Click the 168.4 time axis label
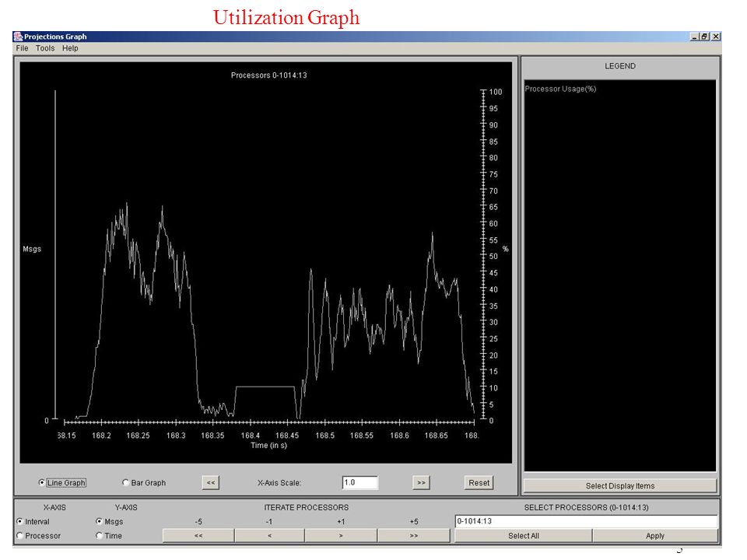 point(250,436)
